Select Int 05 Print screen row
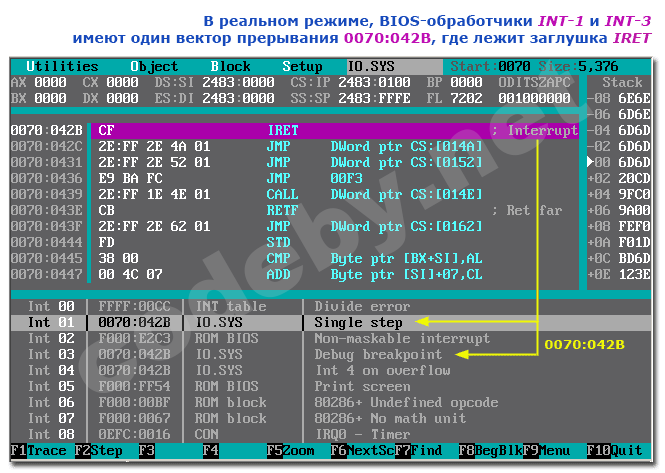The image size is (665, 473). (331, 386)
